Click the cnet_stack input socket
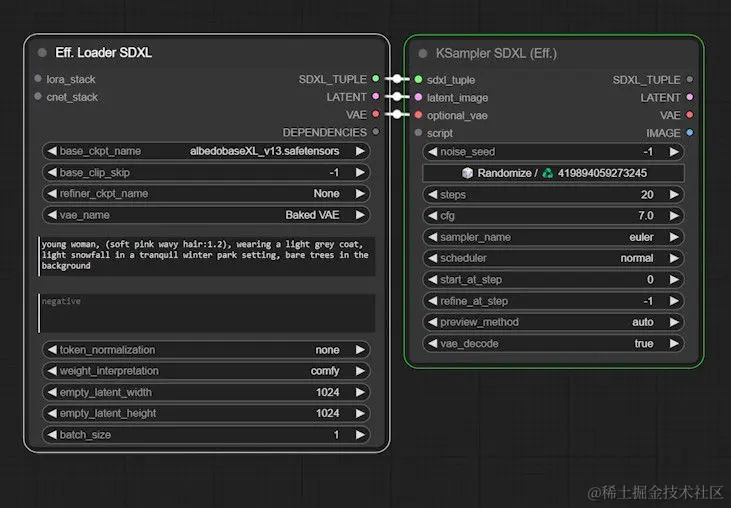This screenshot has height=508, width=731. tap(38, 96)
